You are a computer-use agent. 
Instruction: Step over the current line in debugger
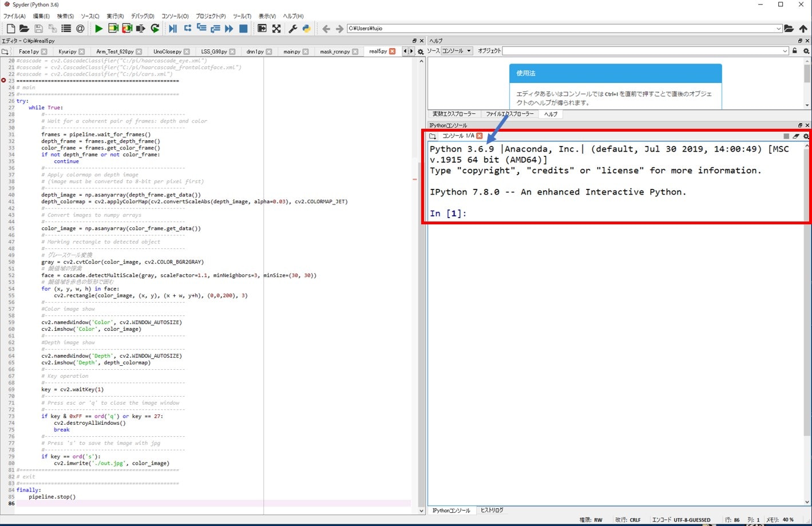coord(188,28)
